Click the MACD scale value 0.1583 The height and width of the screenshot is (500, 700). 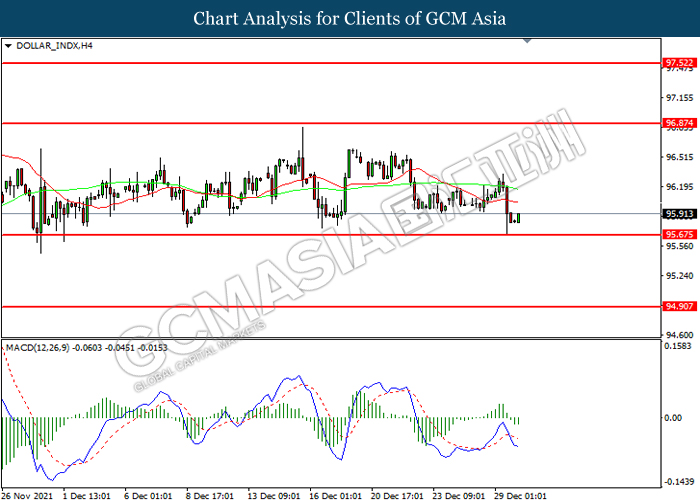tap(678, 346)
